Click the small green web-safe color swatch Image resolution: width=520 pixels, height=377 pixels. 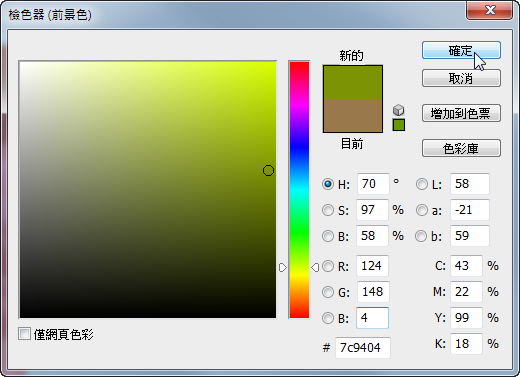(399, 125)
